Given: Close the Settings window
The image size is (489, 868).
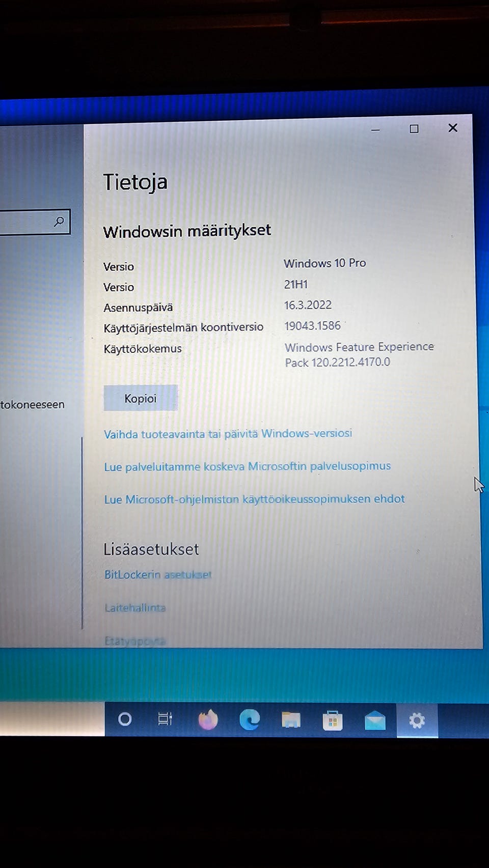Looking at the screenshot, I should click(x=453, y=128).
